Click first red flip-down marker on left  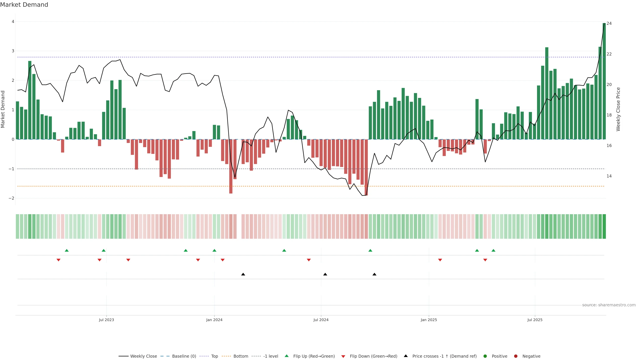(59, 260)
